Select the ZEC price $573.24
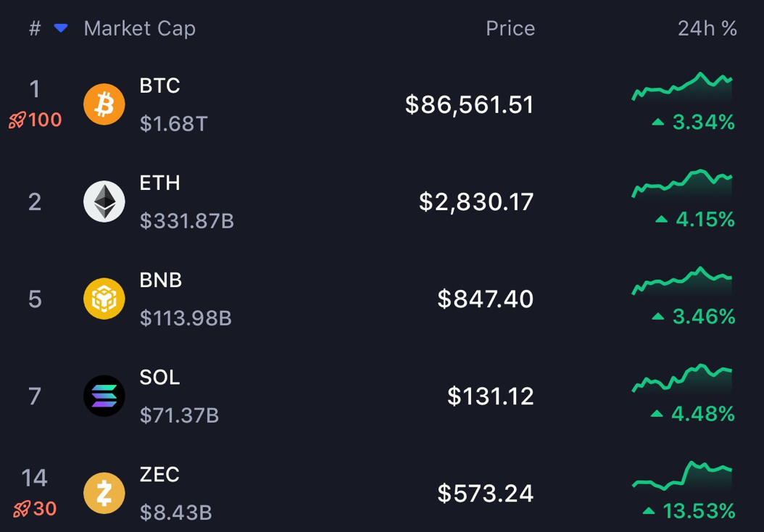Image resolution: width=764 pixels, height=532 pixels. click(486, 494)
